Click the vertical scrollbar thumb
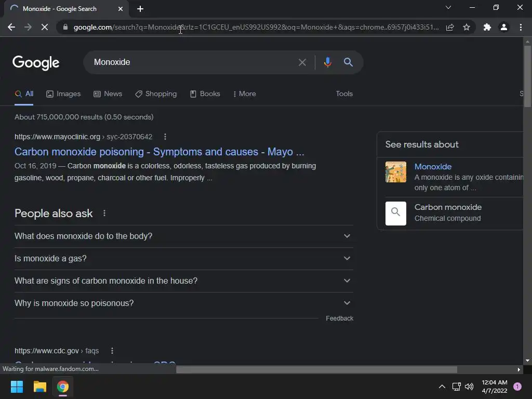532x399 pixels. [x=527, y=76]
